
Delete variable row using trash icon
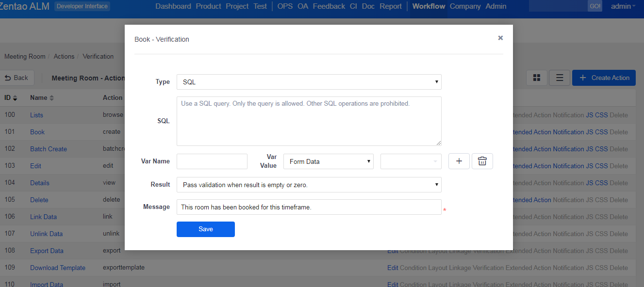pos(482,161)
